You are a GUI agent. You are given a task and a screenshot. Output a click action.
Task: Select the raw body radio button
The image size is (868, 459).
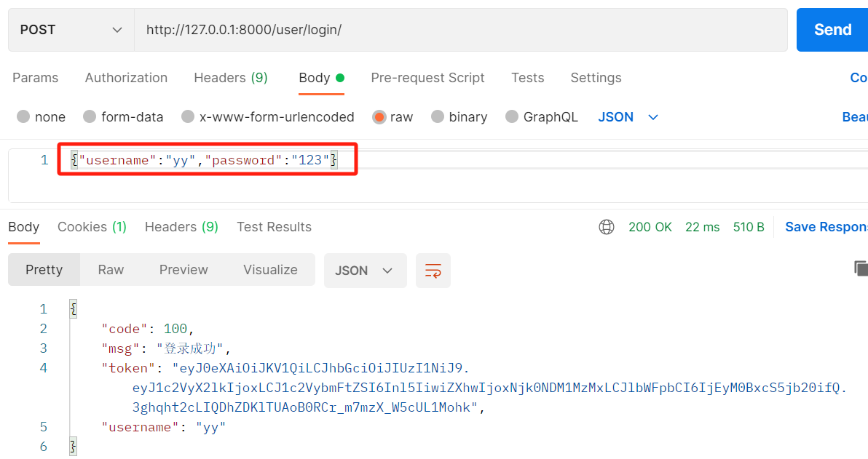coord(379,116)
